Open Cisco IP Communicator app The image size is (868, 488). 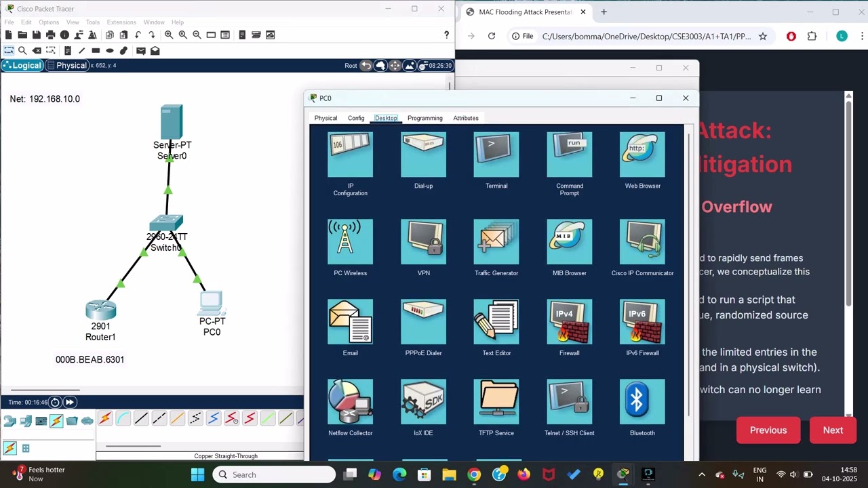[x=642, y=241]
